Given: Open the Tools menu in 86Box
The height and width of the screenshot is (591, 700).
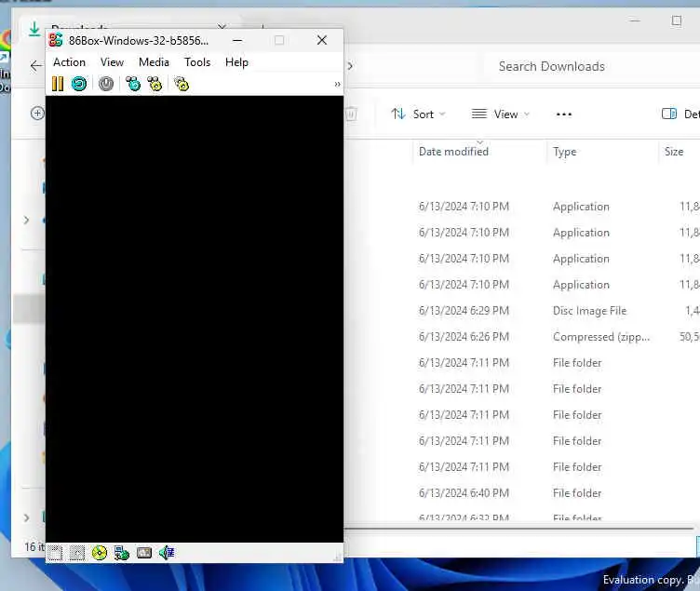Looking at the screenshot, I should 197,62.
